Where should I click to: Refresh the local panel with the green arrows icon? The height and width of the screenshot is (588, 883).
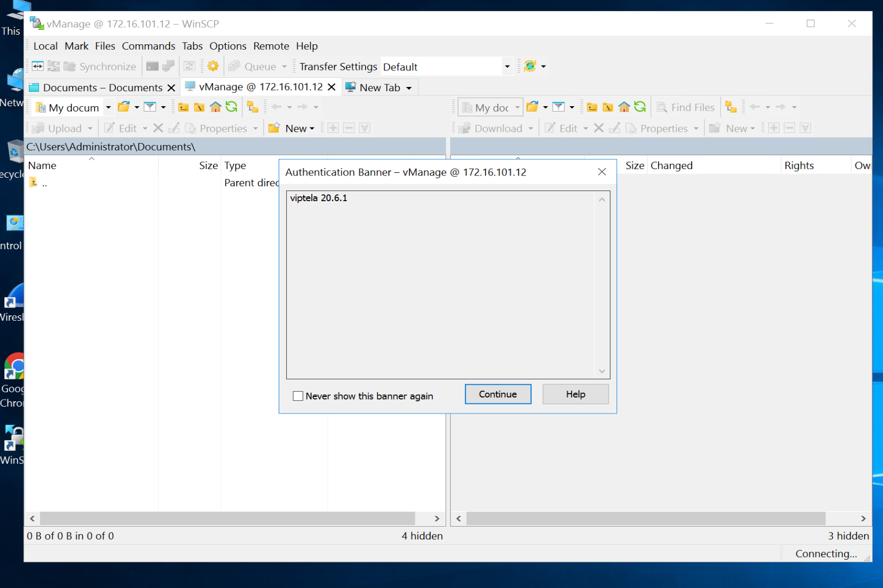(231, 107)
